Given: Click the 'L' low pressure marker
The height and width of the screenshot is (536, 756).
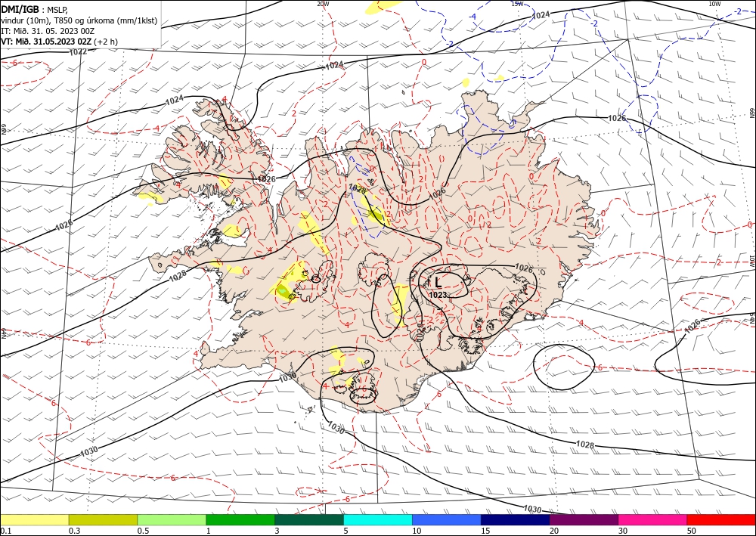Looking at the screenshot, I should click(x=438, y=282).
